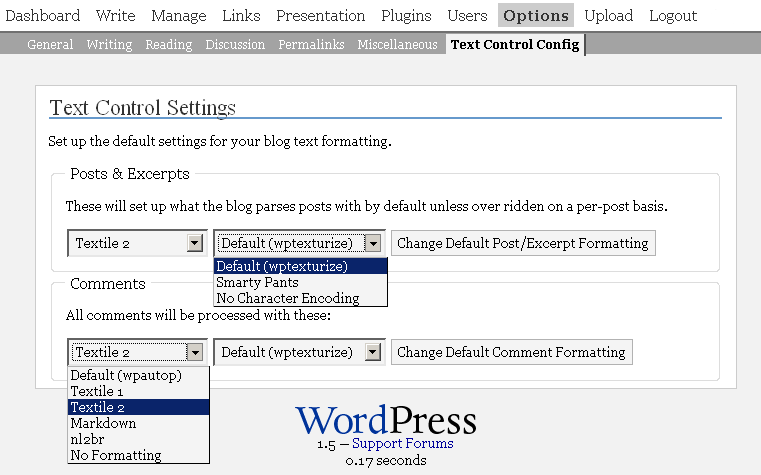Switch to the Permalinks subtab
The image size is (761, 475).
pyautogui.click(x=311, y=44)
